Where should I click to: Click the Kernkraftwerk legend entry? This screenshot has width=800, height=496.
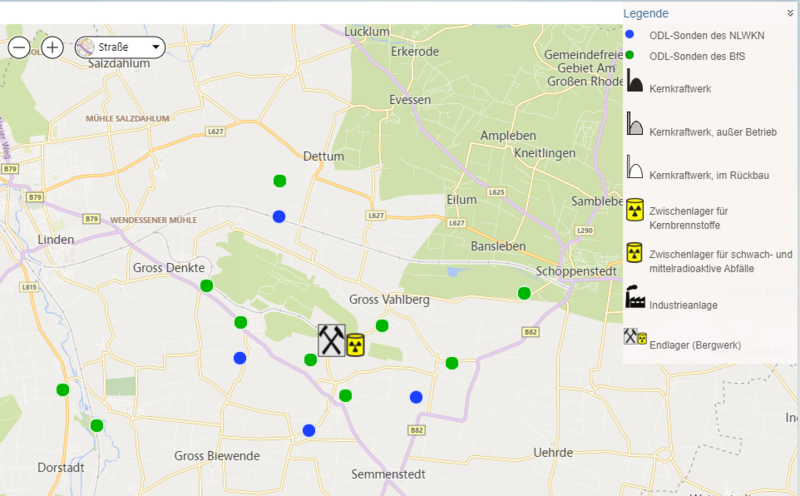click(x=680, y=89)
